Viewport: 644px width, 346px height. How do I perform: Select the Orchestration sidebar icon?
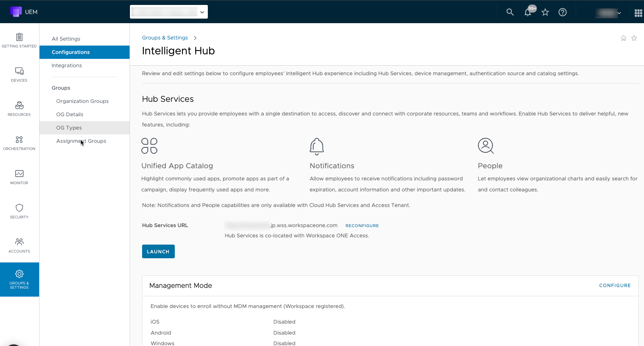pyautogui.click(x=19, y=141)
